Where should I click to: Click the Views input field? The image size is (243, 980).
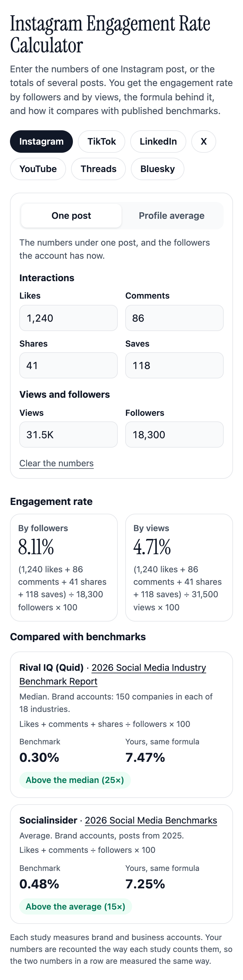click(x=69, y=435)
